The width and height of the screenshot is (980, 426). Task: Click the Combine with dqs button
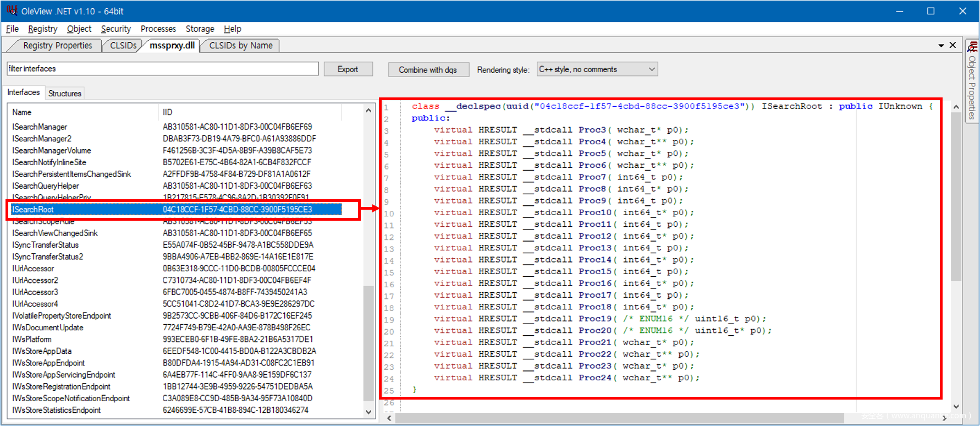(428, 70)
